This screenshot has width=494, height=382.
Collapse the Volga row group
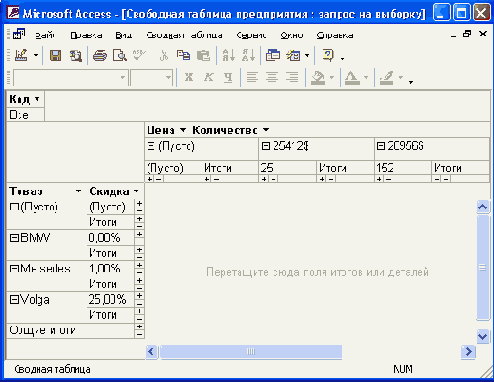14,300
